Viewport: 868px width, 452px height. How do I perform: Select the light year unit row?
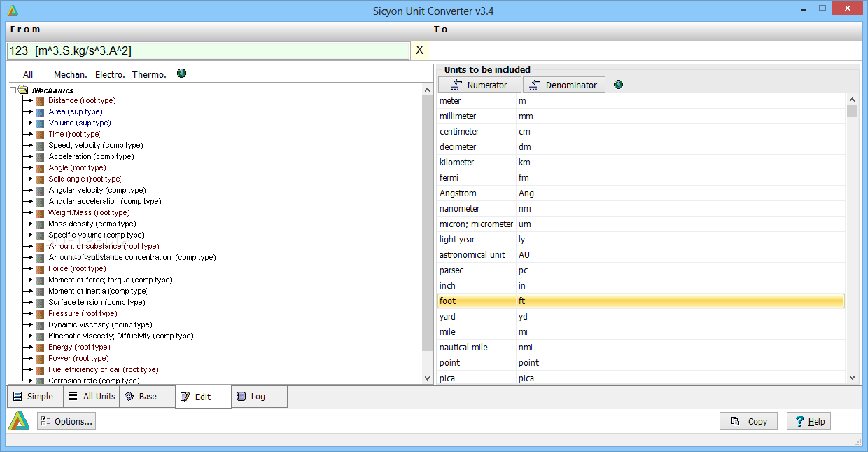pos(641,240)
